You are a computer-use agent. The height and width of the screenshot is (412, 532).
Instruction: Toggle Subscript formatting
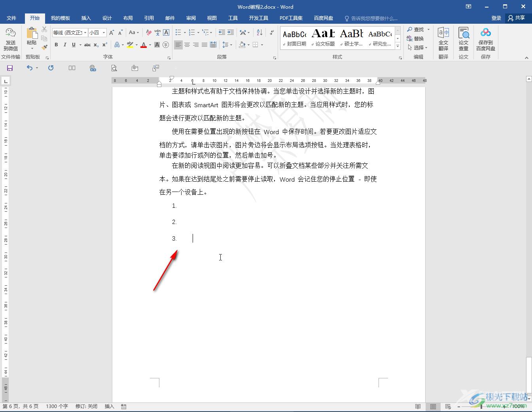click(x=96, y=45)
